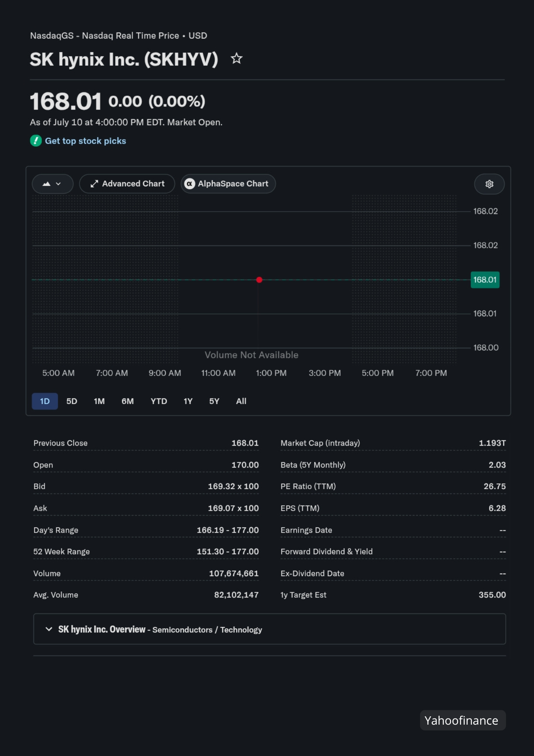
Task: Switch to 5D time range
Action: 72,401
